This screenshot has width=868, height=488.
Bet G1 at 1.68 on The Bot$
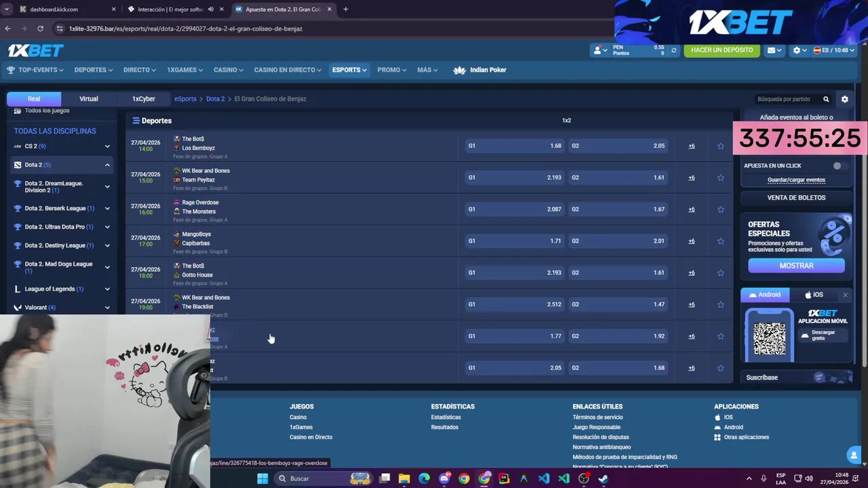[514, 146]
